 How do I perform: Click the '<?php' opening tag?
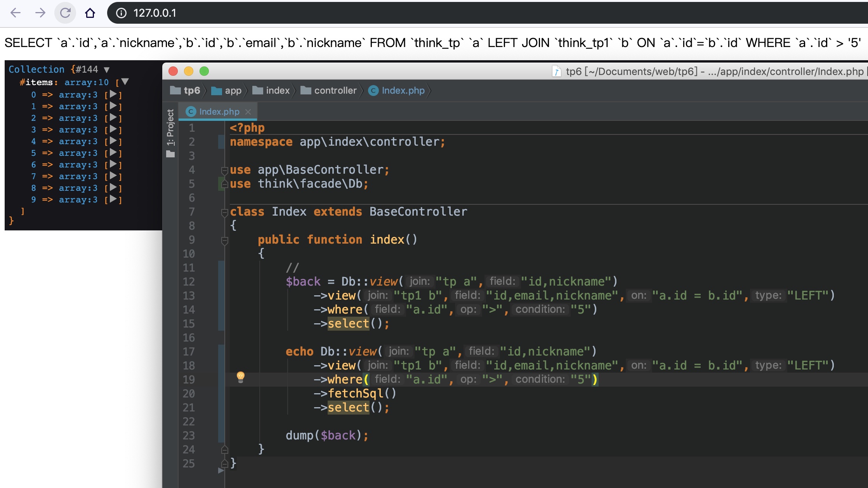(x=247, y=128)
